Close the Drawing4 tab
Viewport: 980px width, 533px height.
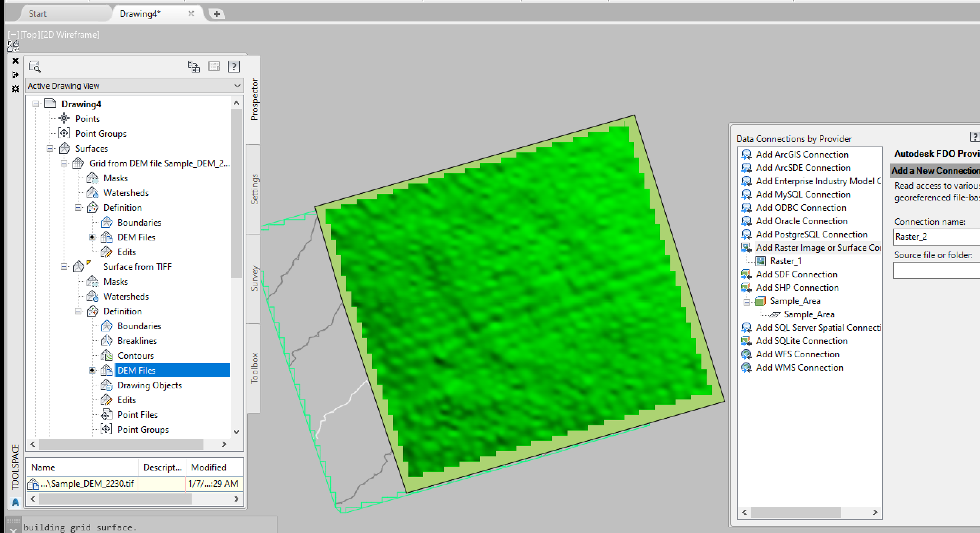tap(191, 14)
